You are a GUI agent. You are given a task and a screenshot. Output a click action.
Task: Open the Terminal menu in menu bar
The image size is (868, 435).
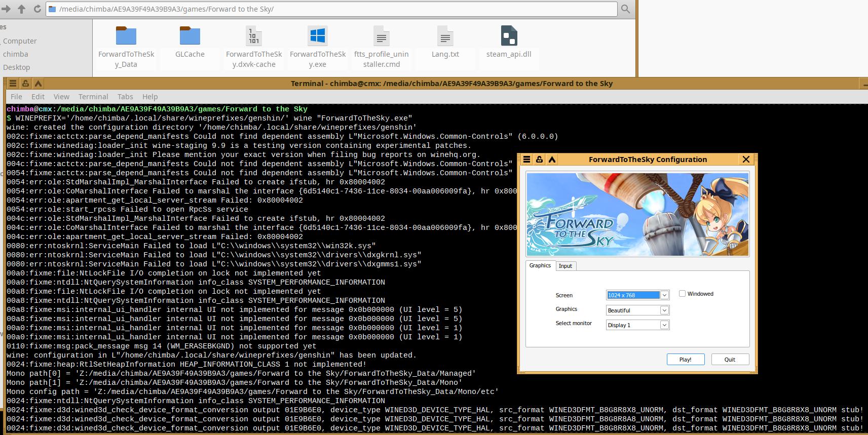coord(93,97)
